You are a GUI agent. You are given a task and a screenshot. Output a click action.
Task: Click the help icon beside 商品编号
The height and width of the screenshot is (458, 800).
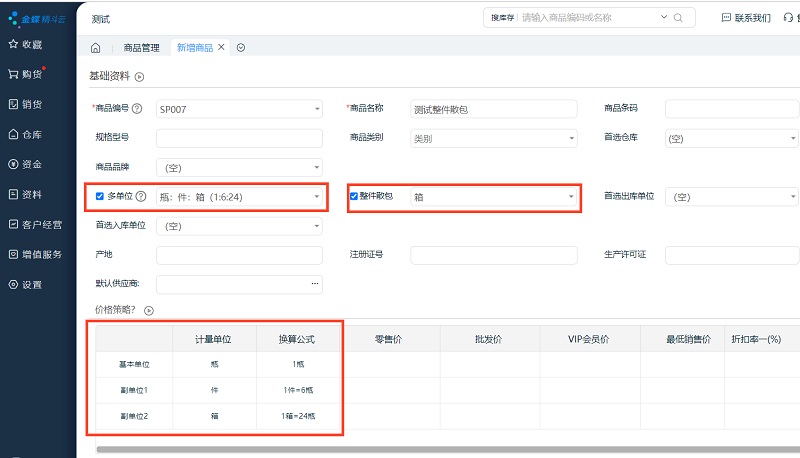point(137,108)
